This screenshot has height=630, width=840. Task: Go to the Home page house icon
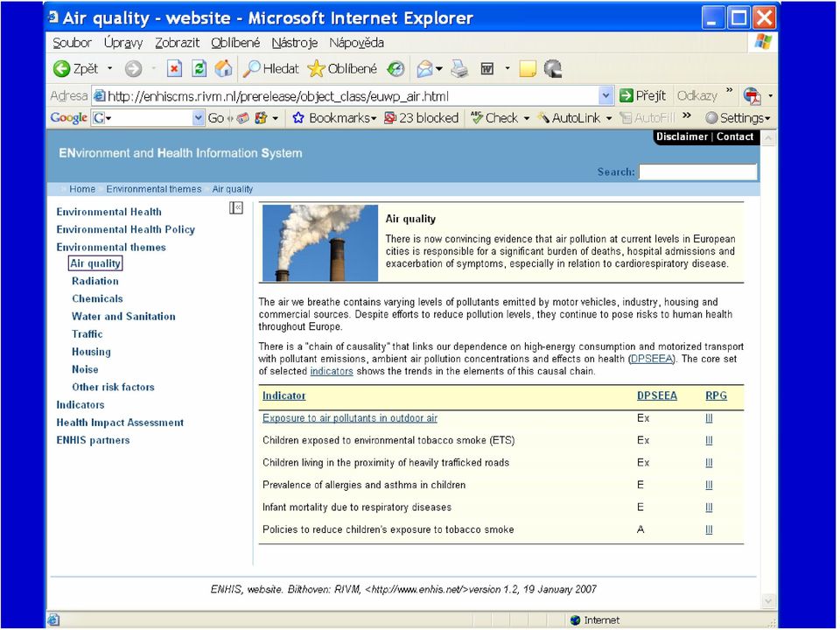coord(223,68)
